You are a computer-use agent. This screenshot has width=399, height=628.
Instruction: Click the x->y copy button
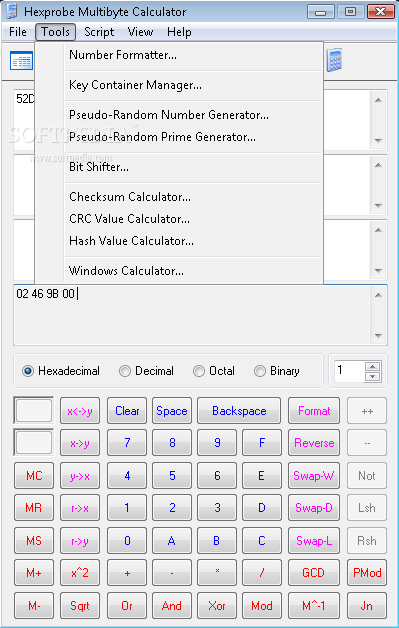(x=80, y=443)
